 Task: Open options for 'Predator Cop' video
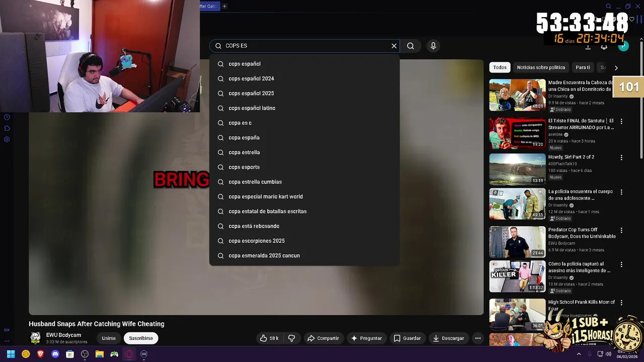click(621, 230)
